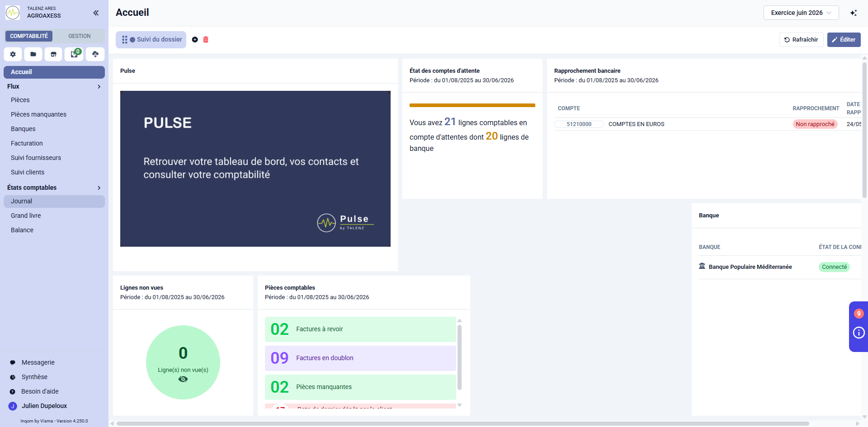The width and height of the screenshot is (868, 427).
Task: Expand the Flux section chevron
Action: tap(99, 86)
